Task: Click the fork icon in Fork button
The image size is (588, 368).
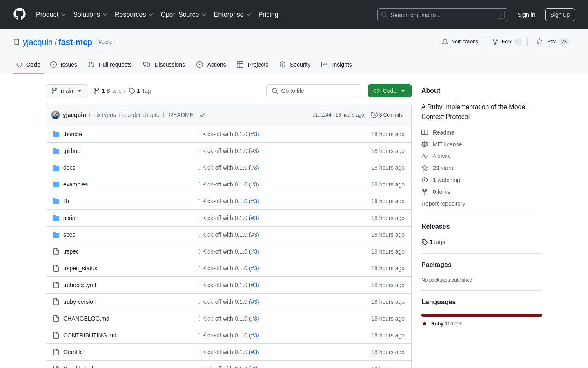Action: pos(495,42)
